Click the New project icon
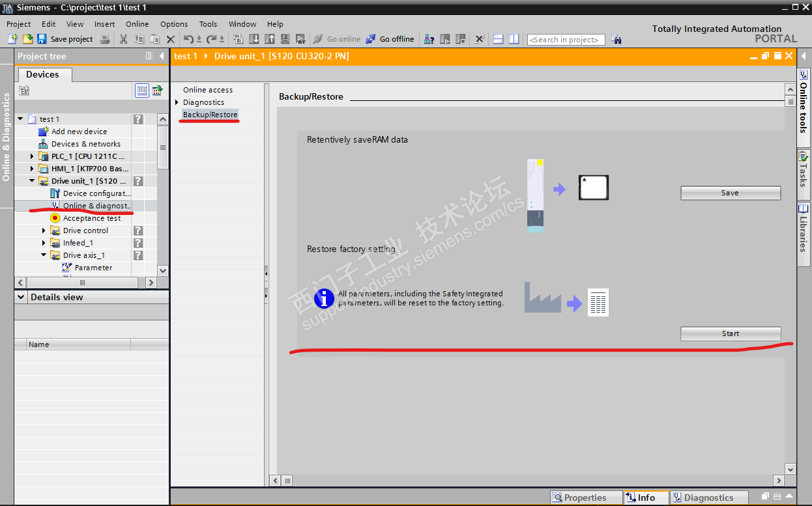The height and width of the screenshot is (506, 812). (12, 39)
